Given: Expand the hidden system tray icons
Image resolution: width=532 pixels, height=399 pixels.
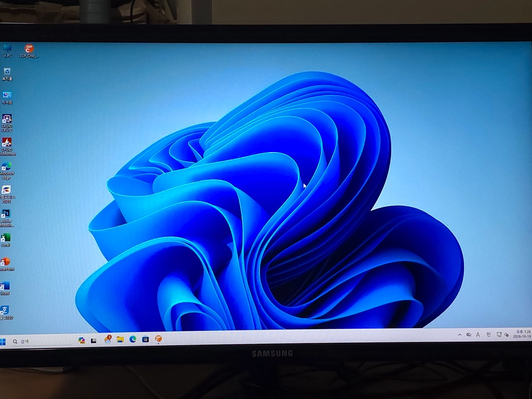Looking at the screenshot, I should [460, 335].
